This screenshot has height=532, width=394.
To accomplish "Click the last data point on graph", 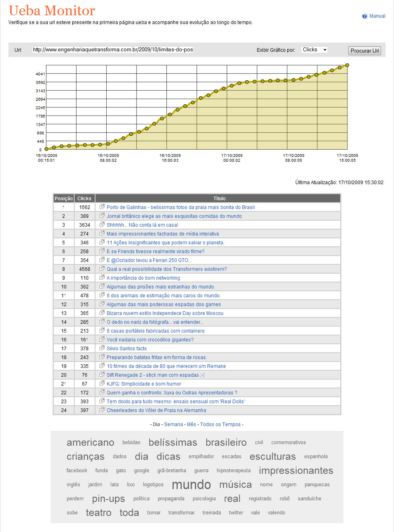I will 347,65.
